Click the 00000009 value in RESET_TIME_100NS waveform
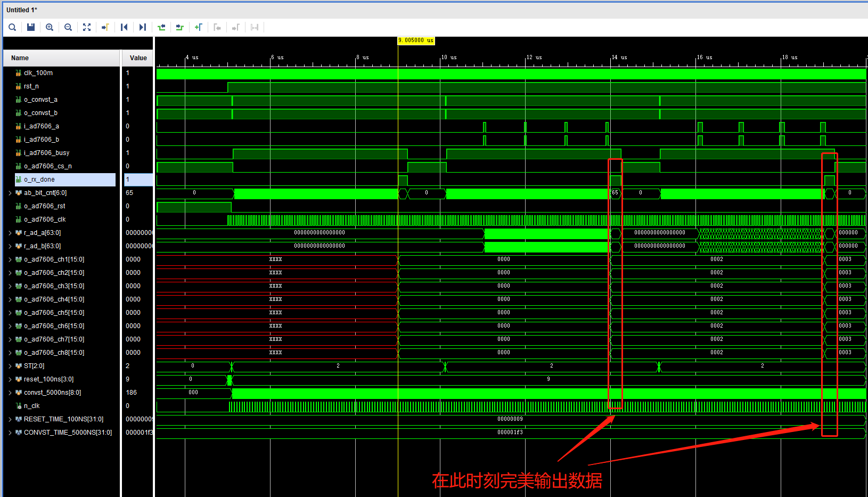The image size is (868, 497). pos(510,419)
